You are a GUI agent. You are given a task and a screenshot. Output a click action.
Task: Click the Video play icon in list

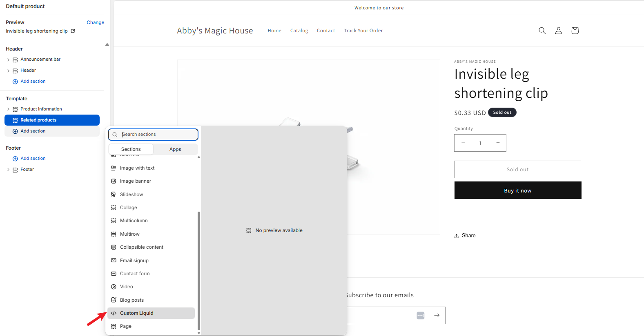[114, 287]
